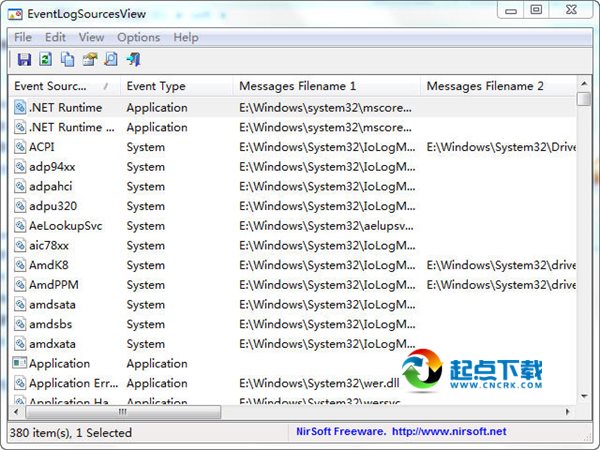Minimize the EventLogSourcesView window
600x450 pixels.
pyautogui.click(x=511, y=10)
